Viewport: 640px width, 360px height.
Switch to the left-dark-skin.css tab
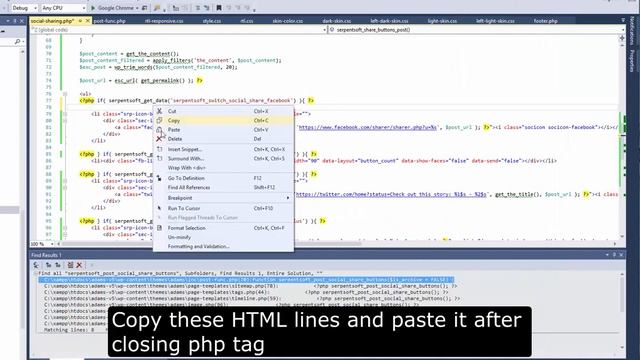point(389,21)
